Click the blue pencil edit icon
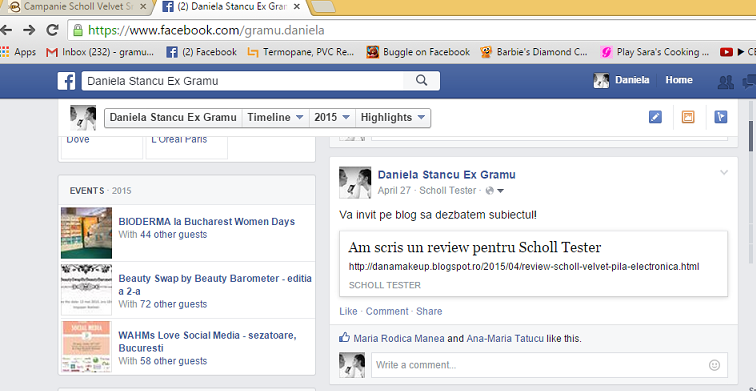 tap(655, 117)
